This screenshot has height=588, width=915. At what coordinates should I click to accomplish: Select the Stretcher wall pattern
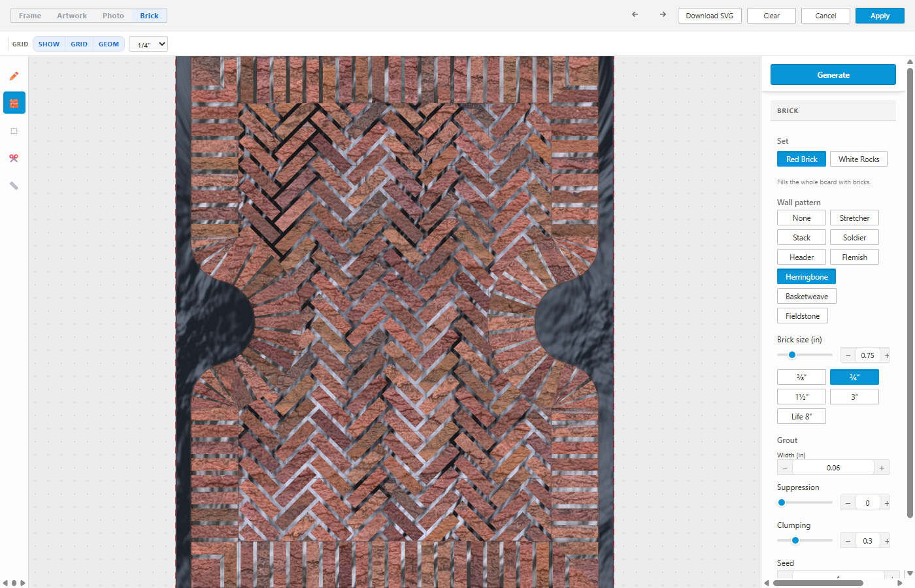(854, 218)
